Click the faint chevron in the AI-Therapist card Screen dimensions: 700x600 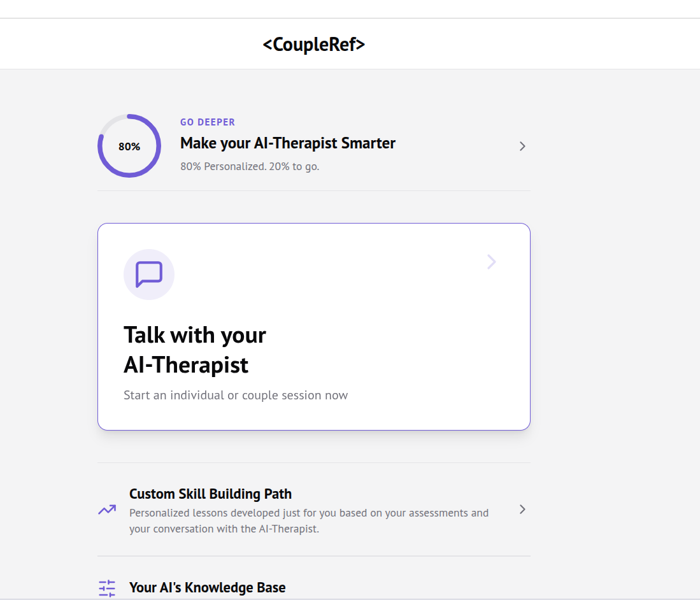click(491, 262)
